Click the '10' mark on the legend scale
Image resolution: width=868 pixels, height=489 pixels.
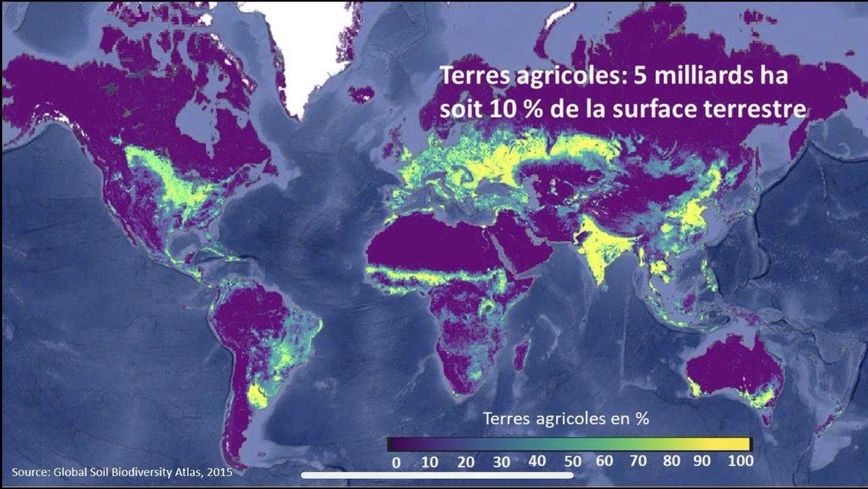point(430,459)
